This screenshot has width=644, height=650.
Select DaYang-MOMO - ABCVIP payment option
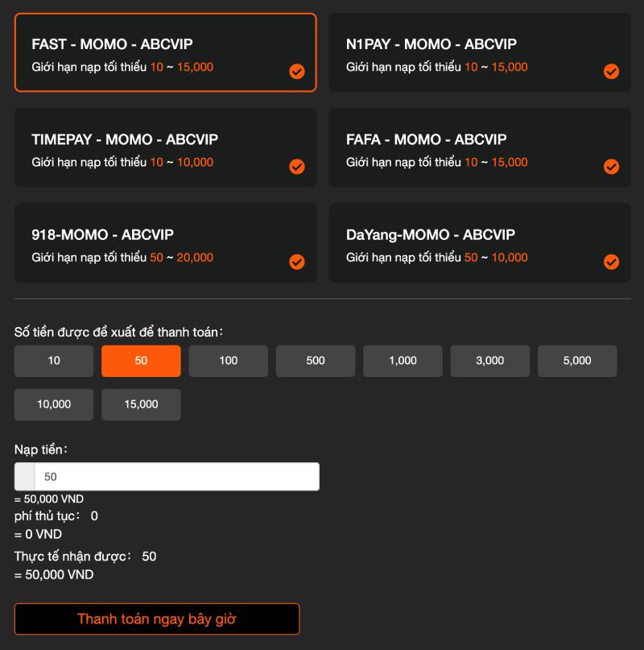pos(479,243)
